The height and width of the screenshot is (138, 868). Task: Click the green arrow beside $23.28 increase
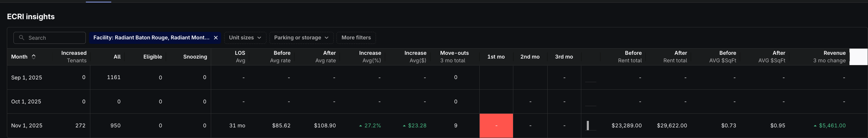click(404, 126)
